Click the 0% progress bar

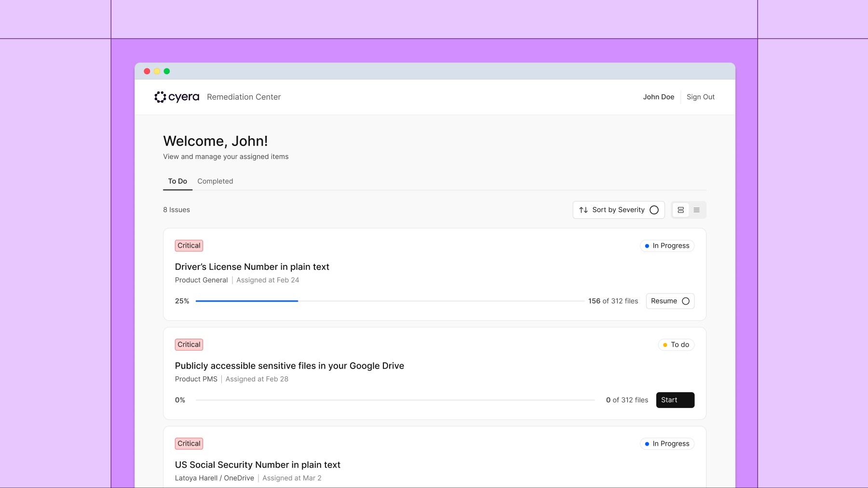395,400
